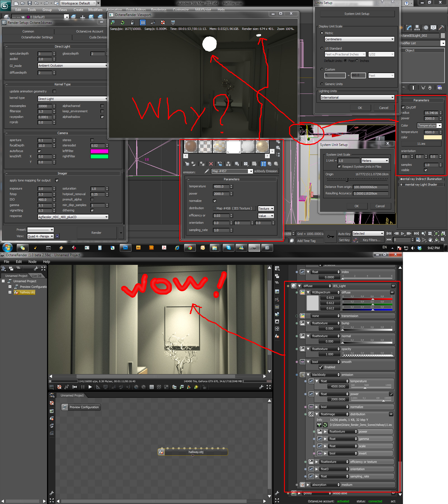This screenshot has width=448, height=504.
Task: Open the blackbody emission type dropdown
Action: [325, 375]
